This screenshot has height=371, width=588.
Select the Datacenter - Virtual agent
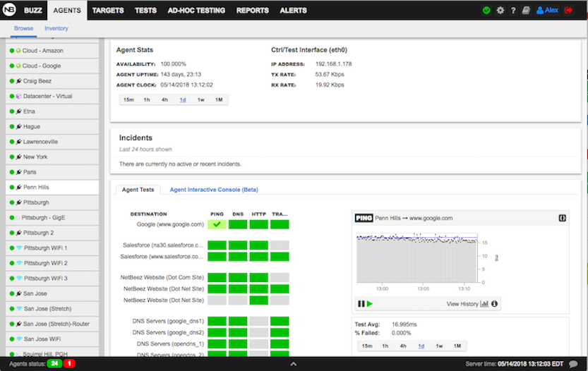coord(52,97)
